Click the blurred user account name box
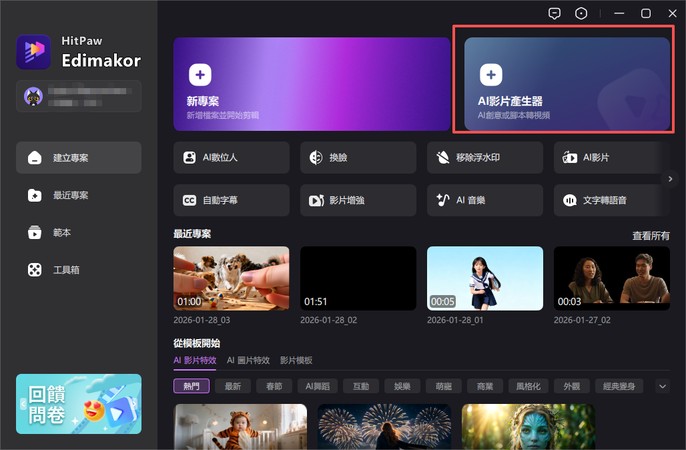This screenshot has width=686, height=450. [x=79, y=96]
